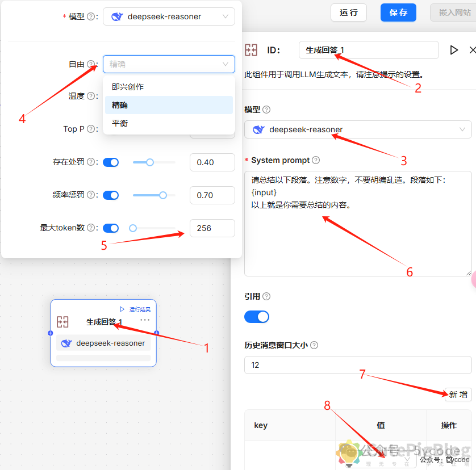Select 平衡 from the dropdown options

[x=120, y=122]
